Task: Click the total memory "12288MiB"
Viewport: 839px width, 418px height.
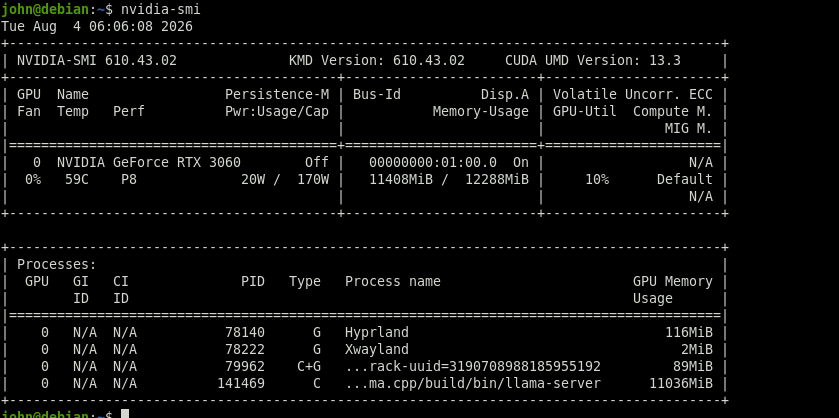Action: pos(497,179)
